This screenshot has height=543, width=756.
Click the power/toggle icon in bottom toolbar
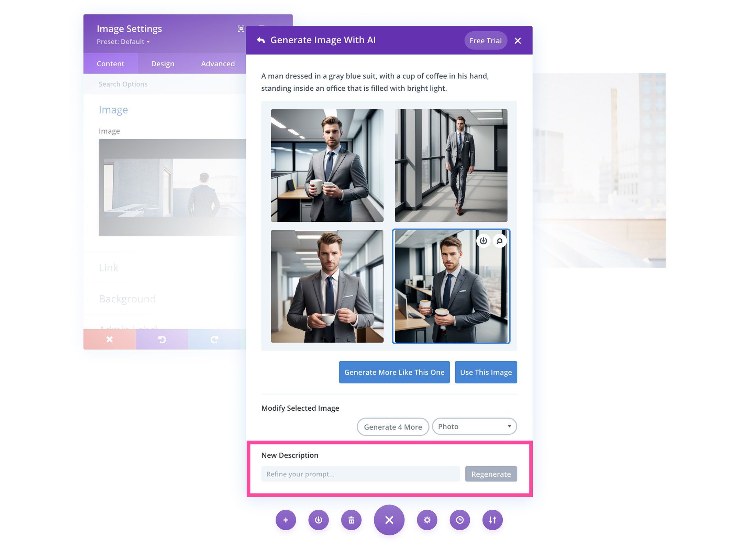(319, 520)
